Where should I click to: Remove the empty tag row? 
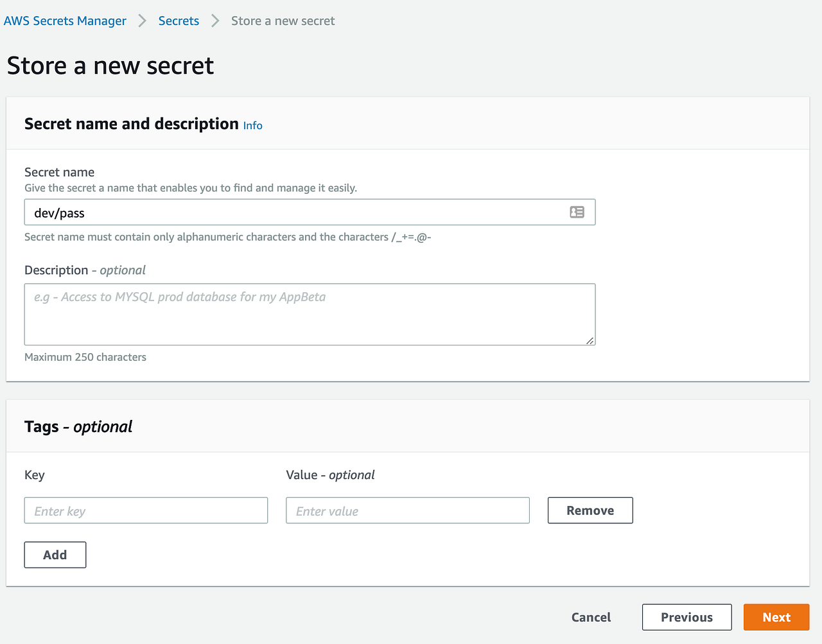point(590,510)
